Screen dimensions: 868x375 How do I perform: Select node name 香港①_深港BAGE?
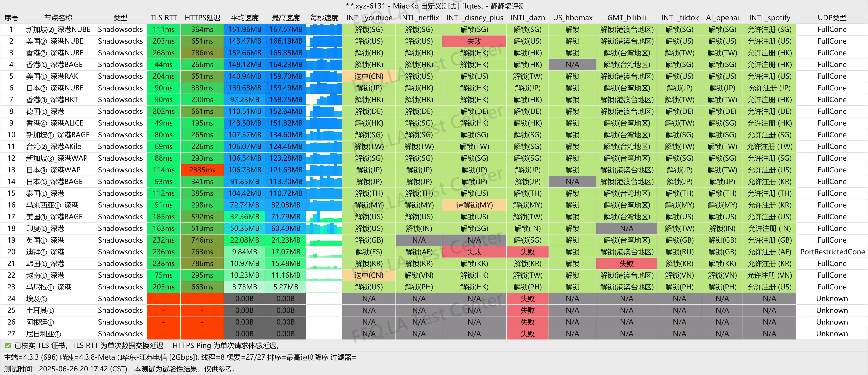(54, 65)
